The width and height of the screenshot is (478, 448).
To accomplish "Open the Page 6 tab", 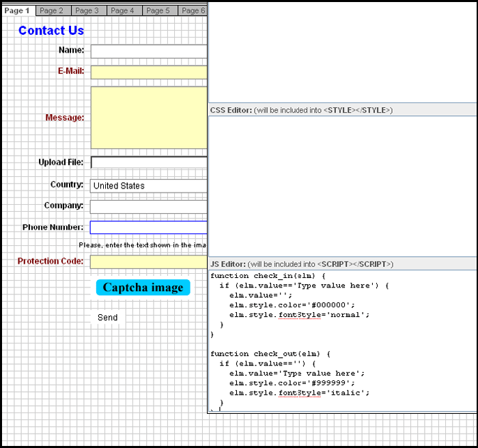I will [x=193, y=11].
